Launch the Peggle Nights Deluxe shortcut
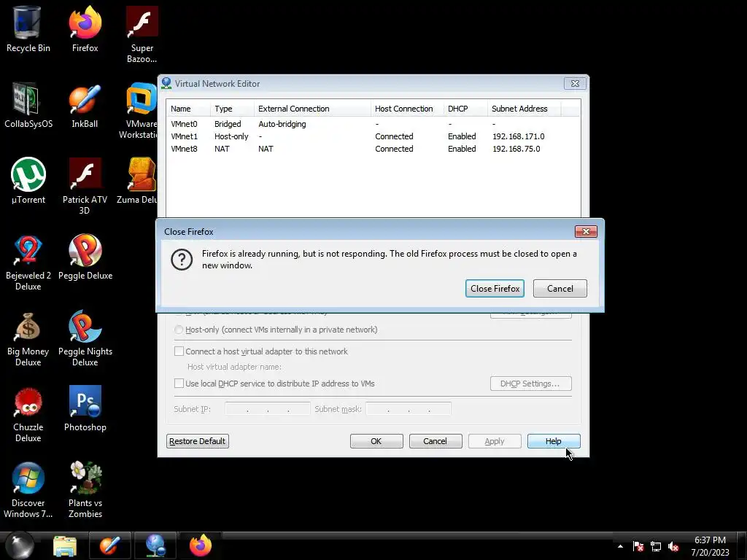This screenshot has width=747, height=560. [85, 338]
